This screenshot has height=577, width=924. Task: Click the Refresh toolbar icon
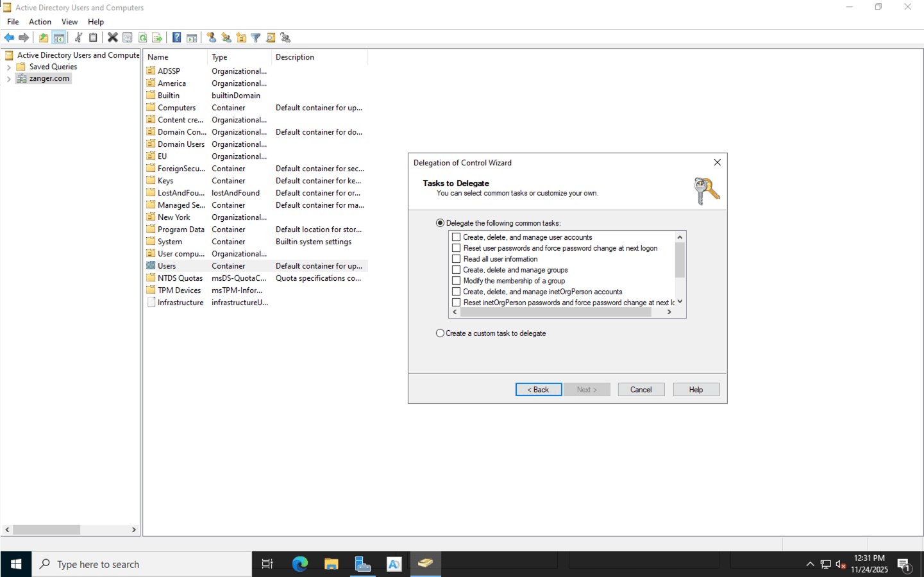(142, 38)
